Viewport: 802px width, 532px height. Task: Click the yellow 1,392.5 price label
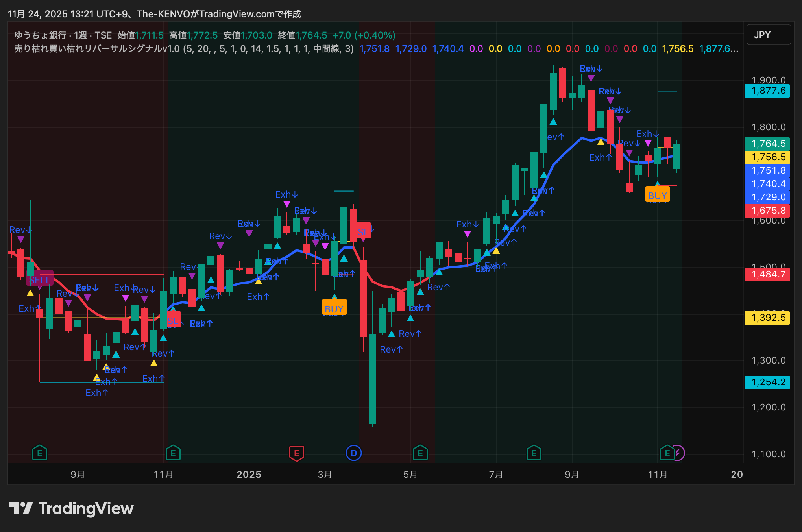click(x=767, y=318)
